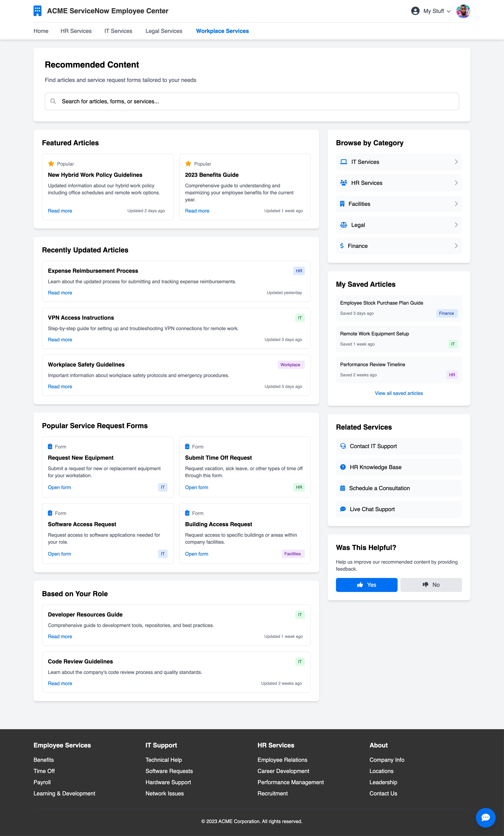Click the search articles input field

pos(251,101)
